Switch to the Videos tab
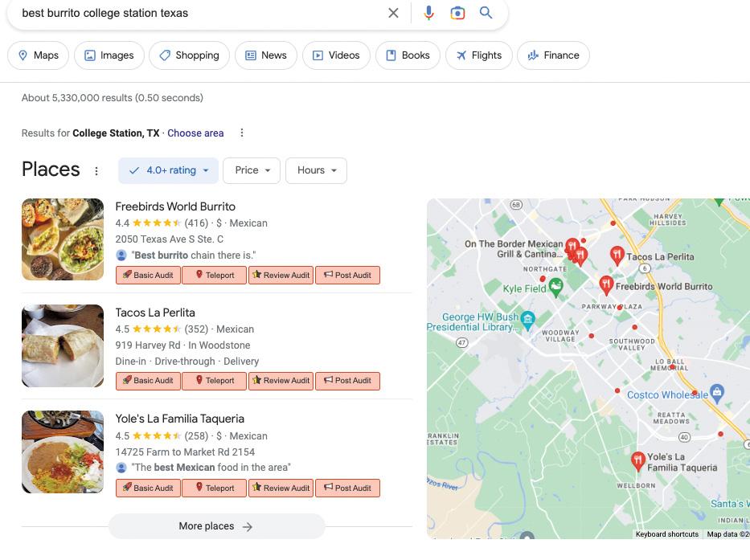This screenshot has width=750, height=560. 336,55
